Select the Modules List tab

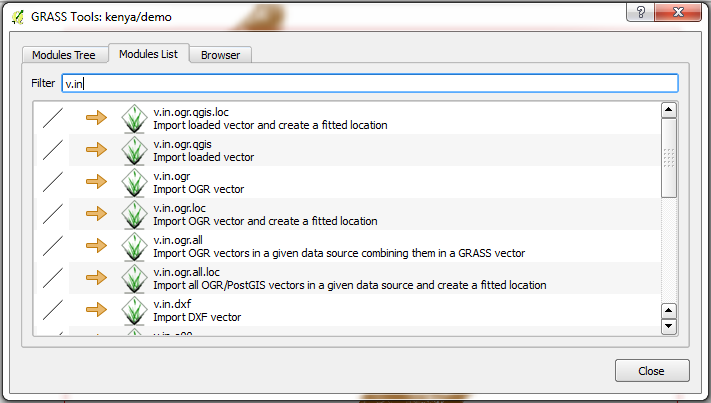(x=149, y=54)
